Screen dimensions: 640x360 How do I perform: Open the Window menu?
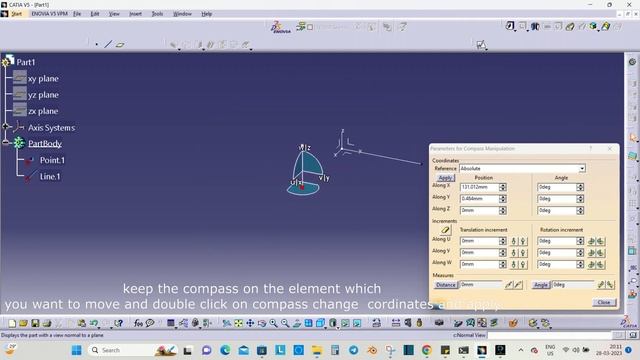[182, 14]
